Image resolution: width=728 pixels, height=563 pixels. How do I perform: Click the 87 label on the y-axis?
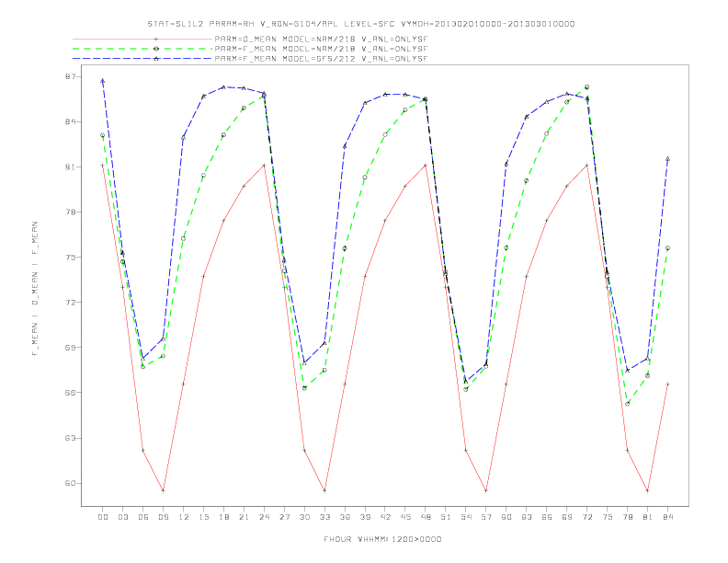(70, 76)
